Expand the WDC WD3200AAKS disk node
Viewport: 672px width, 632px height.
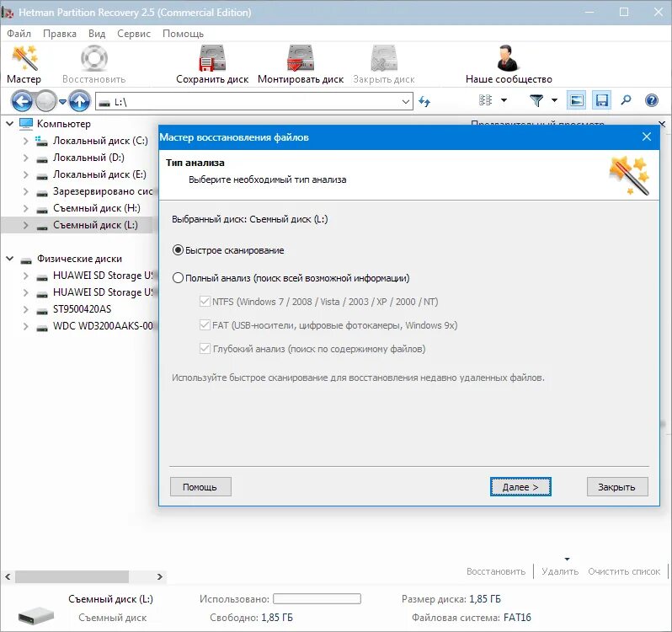[x=26, y=326]
